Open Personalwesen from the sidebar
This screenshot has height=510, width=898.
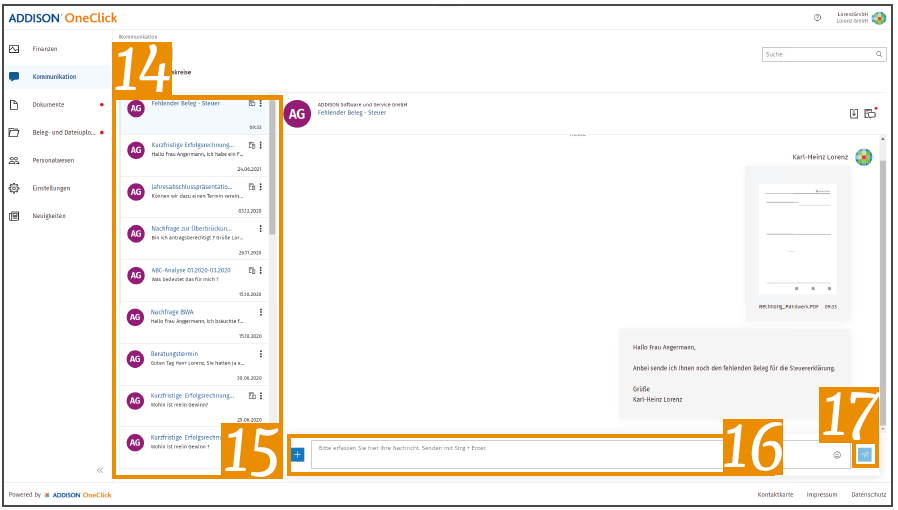pos(53,161)
